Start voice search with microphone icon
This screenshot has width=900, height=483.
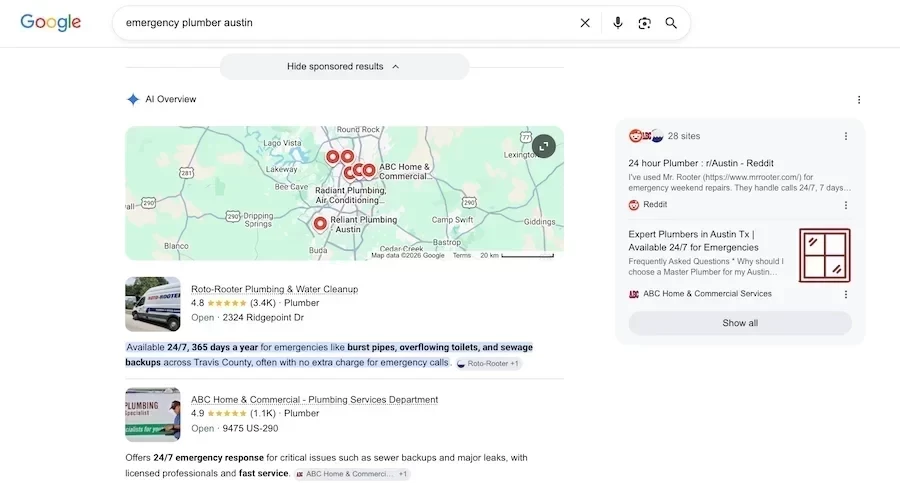[x=618, y=23]
